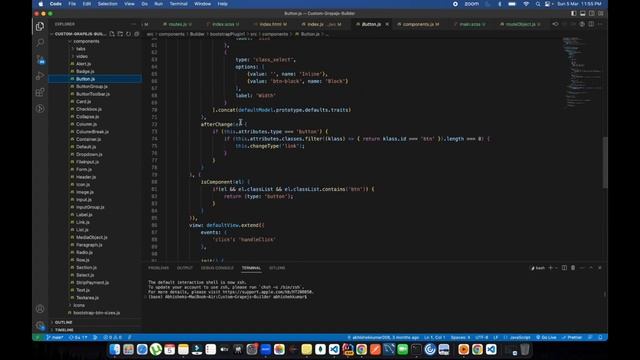Click the notifications bell in the status bar

[x=600, y=338]
